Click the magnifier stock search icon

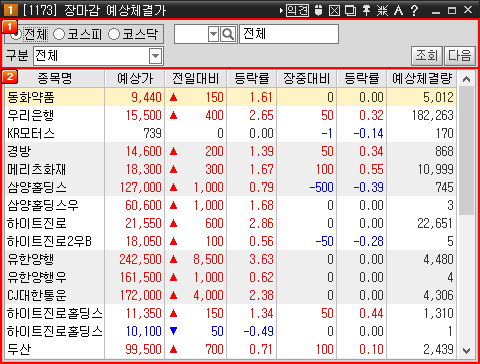tap(228, 34)
